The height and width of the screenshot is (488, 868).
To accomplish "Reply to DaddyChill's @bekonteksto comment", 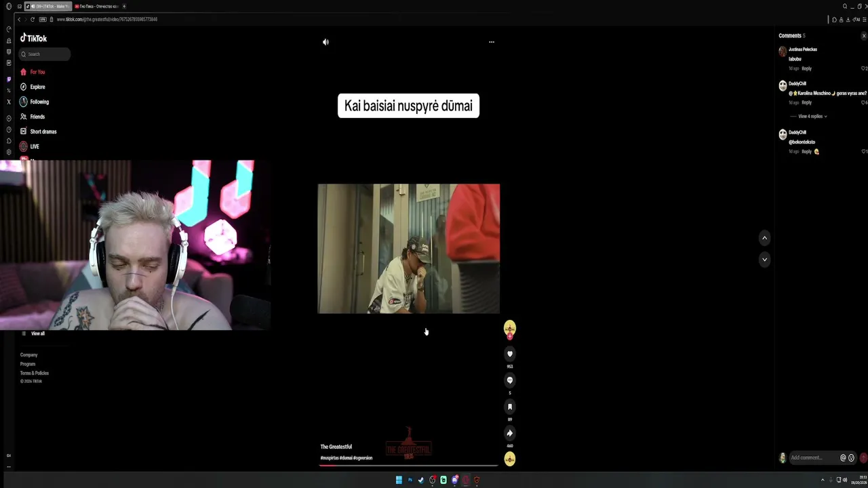I will 807,152.
